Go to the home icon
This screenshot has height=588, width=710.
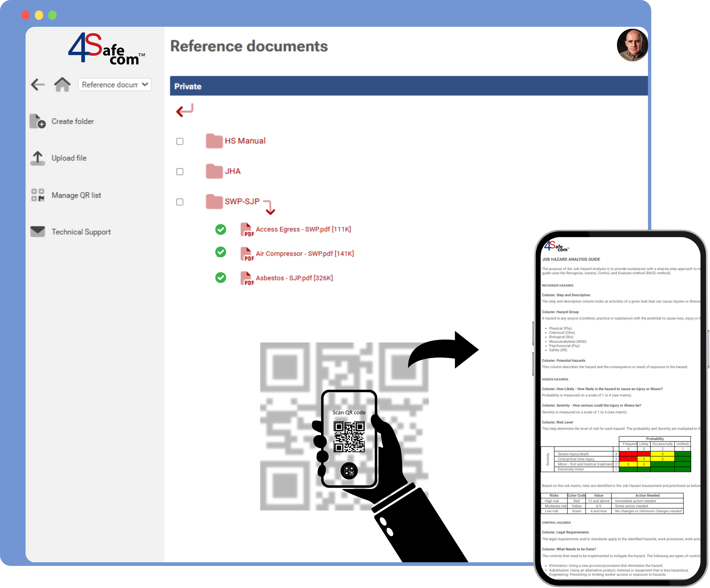tap(63, 84)
